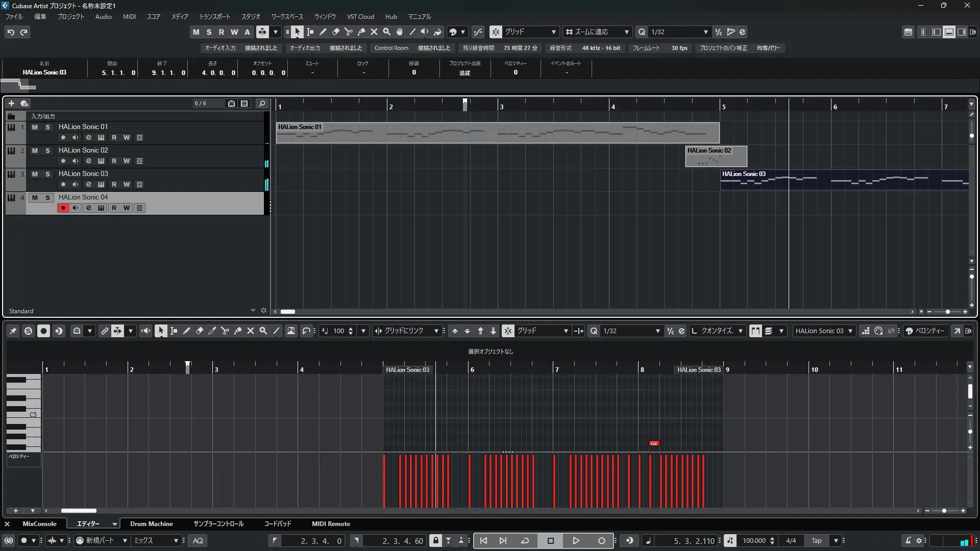
Task: Mute the HALion Sonic 02 track
Action: (x=35, y=151)
